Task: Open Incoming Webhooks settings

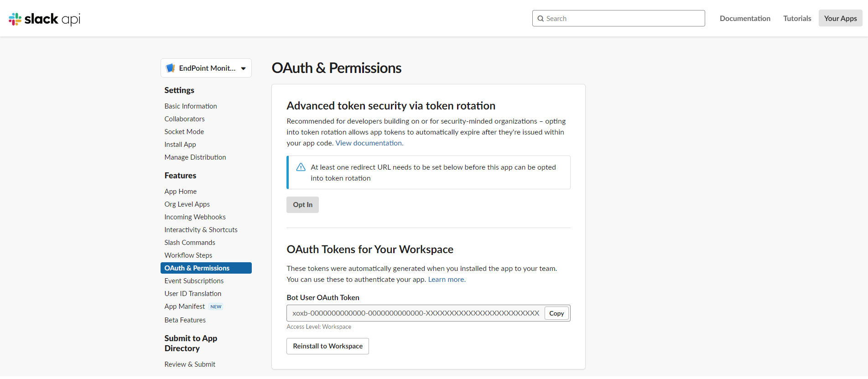Action: click(x=195, y=217)
